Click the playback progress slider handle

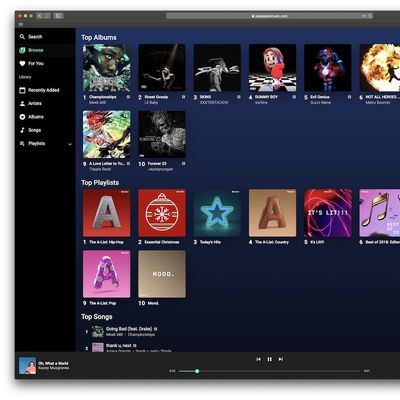pyautogui.click(x=197, y=371)
